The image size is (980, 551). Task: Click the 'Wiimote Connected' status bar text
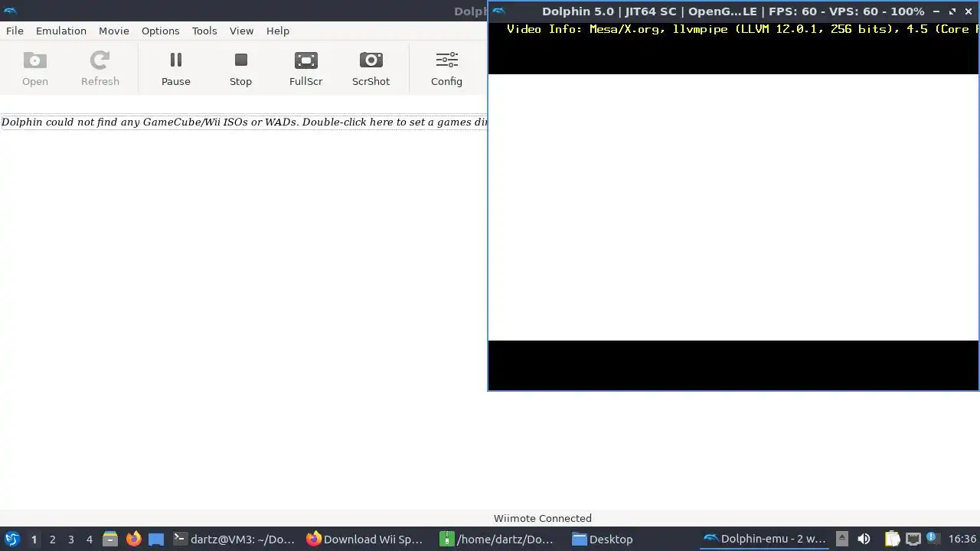tap(542, 518)
